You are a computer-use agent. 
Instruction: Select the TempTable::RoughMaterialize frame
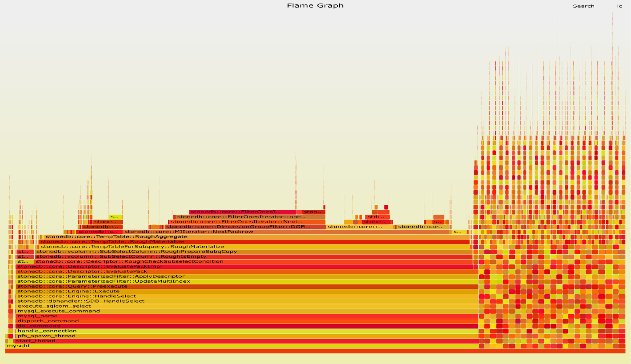point(255,242)
